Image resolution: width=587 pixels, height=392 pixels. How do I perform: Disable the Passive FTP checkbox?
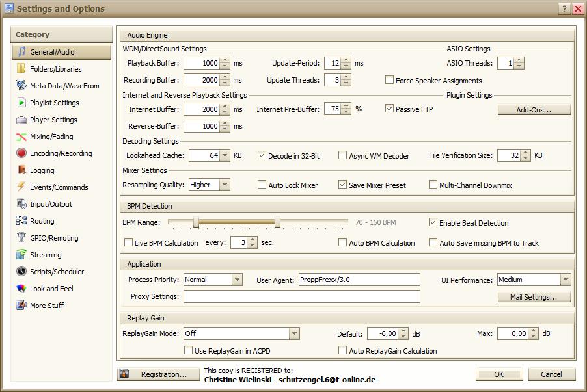tap(390, 109)
